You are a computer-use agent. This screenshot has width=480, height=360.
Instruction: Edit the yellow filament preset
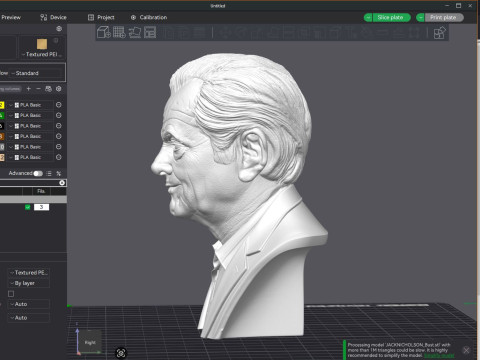tap(59, 105)
